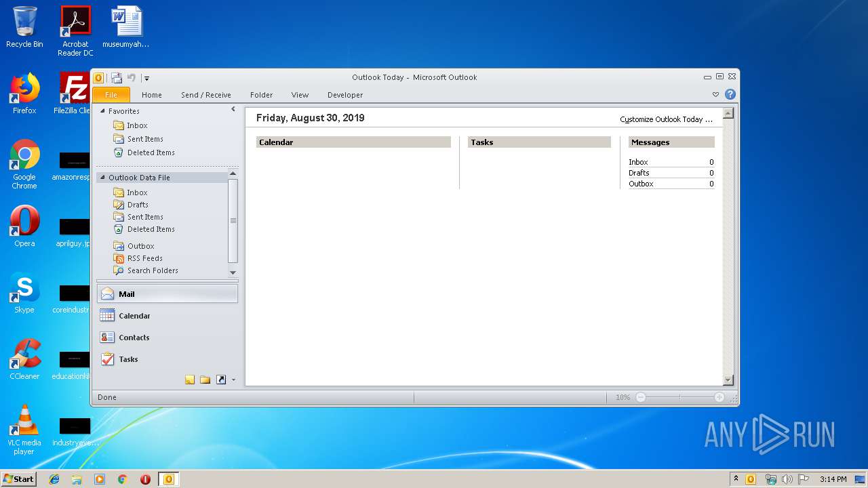868x488 pixels.
Task: Open Customize Quick Access Toolbar dropdown
Action: click(x=146, y=78)
